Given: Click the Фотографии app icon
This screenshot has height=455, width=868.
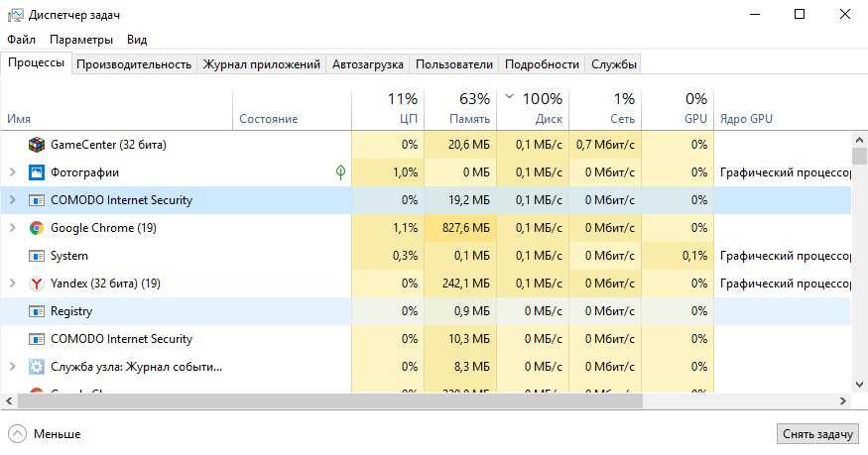Looking at the screenshot, I should pyautogui.click(x=37, y=172).
